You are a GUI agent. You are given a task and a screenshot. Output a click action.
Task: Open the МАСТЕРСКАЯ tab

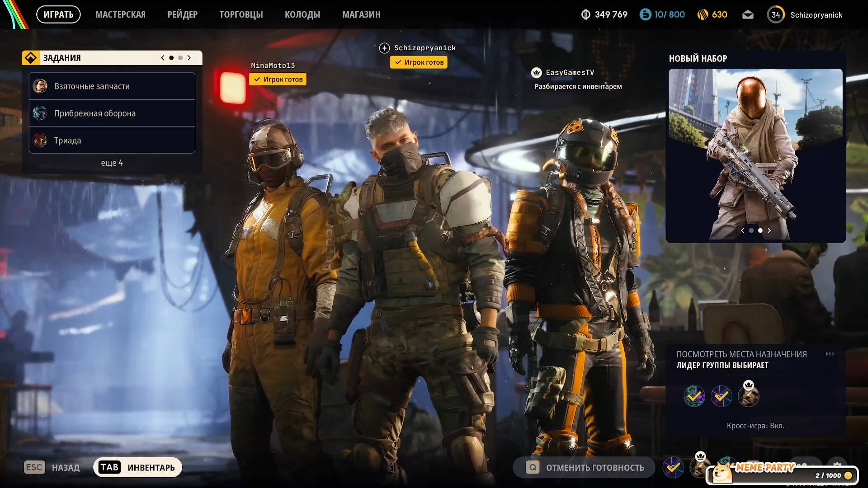pos(120,14)
